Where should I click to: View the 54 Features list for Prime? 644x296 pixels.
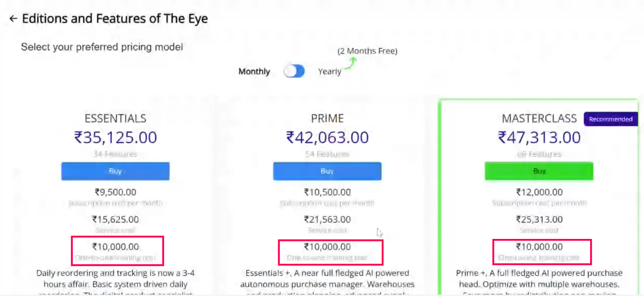327,154
